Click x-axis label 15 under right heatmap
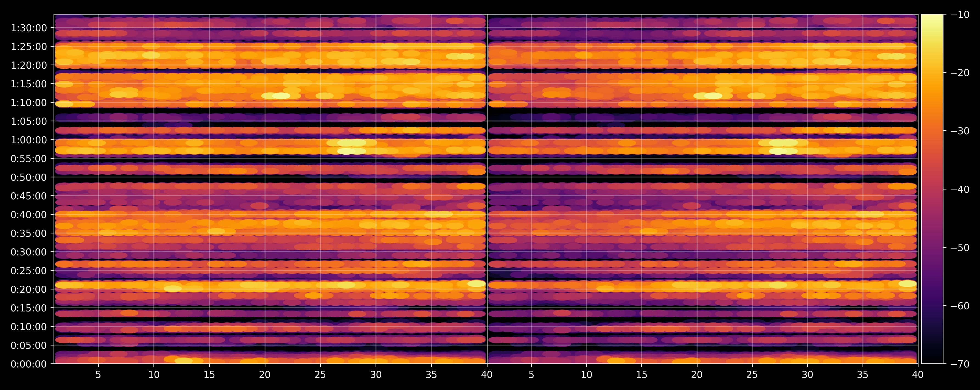Image resolution: width=980 pixels, height=390 pixels. point(642,375)
